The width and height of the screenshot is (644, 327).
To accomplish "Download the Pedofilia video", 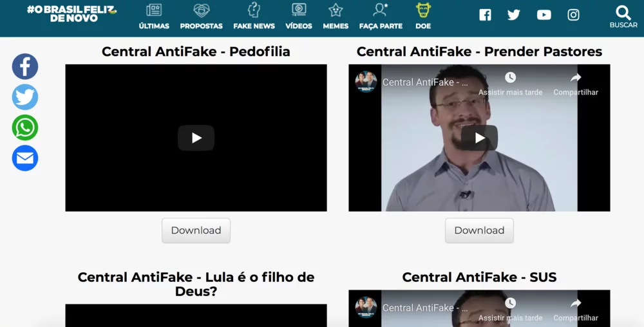I will coord(196,230).
